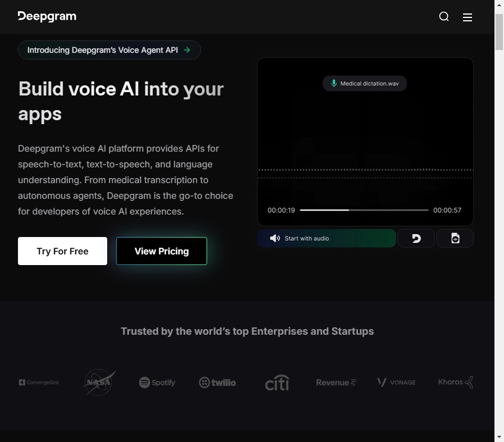Click the Twilio logo
Screen dimensions: 504x442
(217, 382)
